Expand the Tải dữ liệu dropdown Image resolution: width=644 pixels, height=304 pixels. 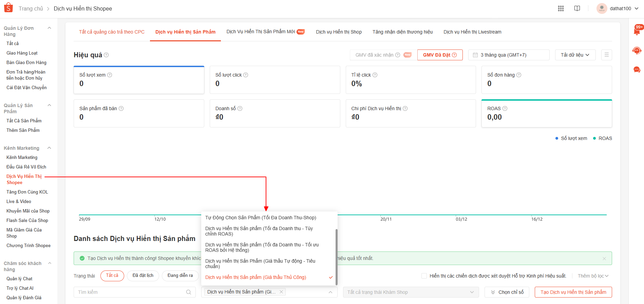pyautogui.click(x=575, y=55)
